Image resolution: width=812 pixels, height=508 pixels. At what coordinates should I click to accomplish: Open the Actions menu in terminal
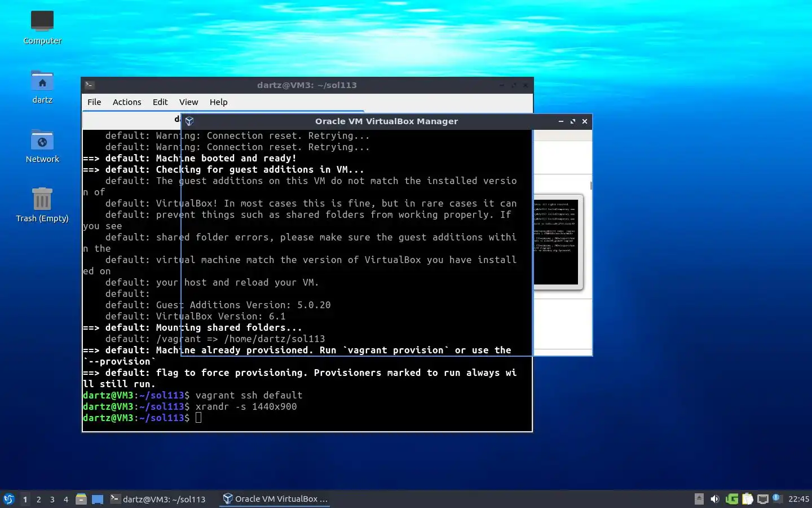tap(127, 102)
